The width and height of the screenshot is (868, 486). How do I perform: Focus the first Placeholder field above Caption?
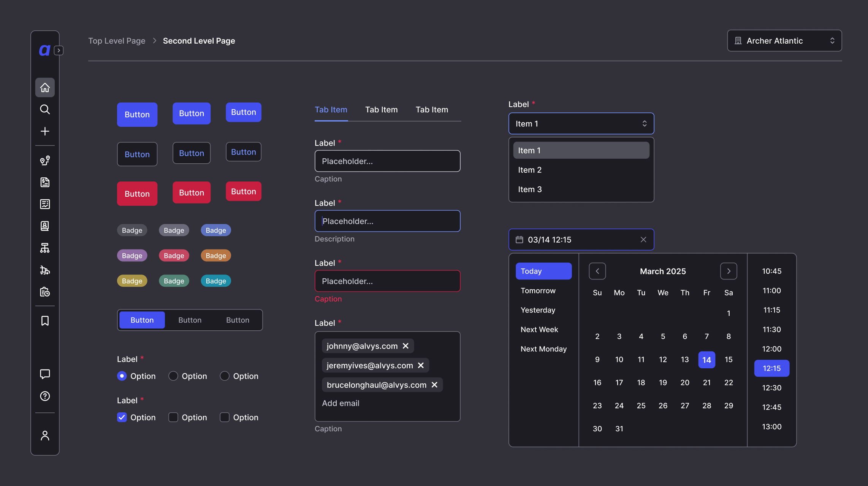pos(387,161)
